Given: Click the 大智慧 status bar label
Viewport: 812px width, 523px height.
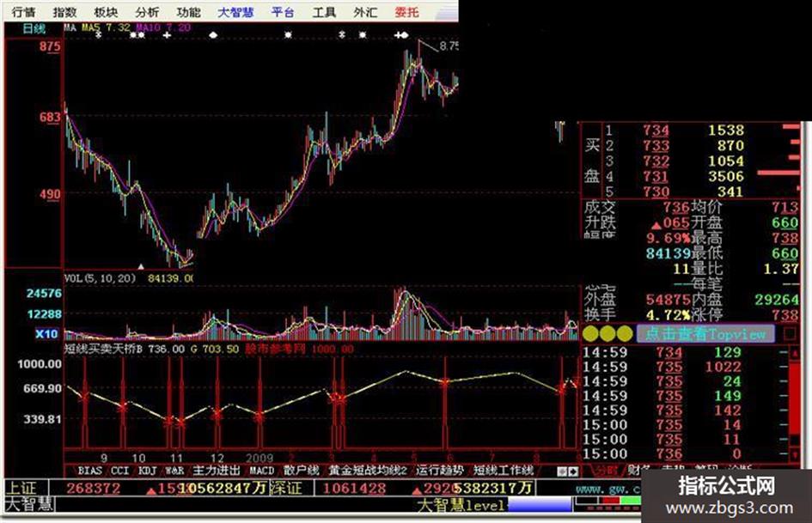Looking at the screenshot, I should 29,504.
